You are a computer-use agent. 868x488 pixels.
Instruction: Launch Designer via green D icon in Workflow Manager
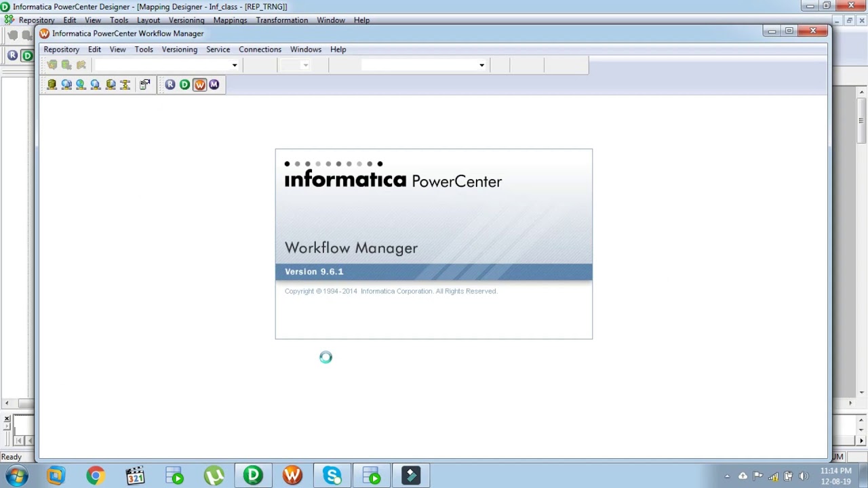point(184,85)
